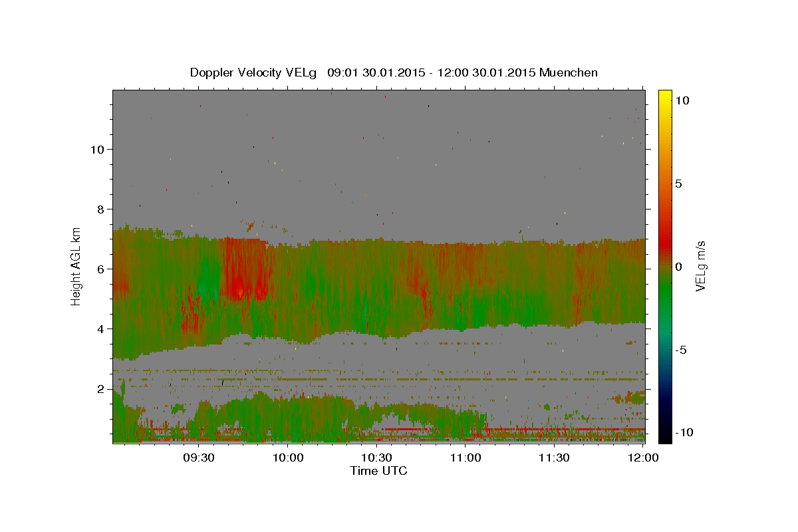Click the colorbar value -10 label
This screenshot has width=798, height=532.
[684, 433]
